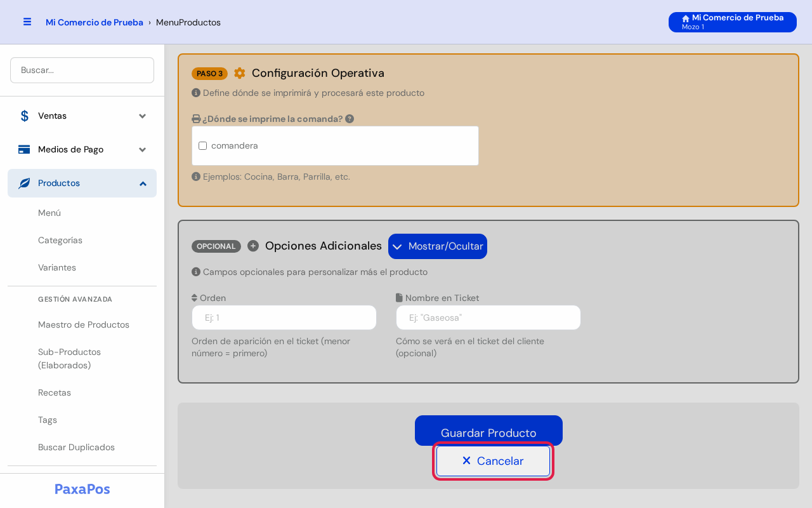Open Categorías in the sidebar
This screenshot has width=812, height=508.
coord(60,240)
